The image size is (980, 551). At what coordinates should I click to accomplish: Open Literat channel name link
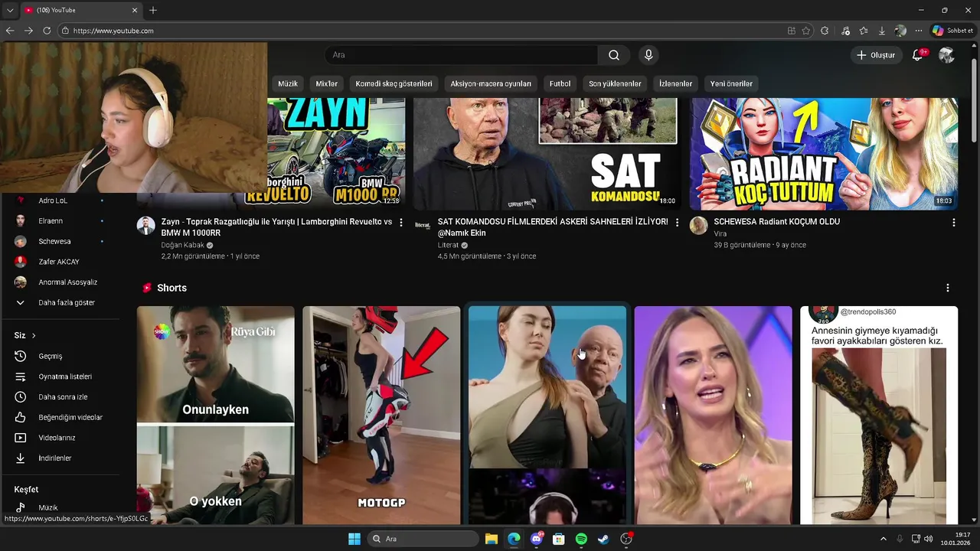(448, 245)
